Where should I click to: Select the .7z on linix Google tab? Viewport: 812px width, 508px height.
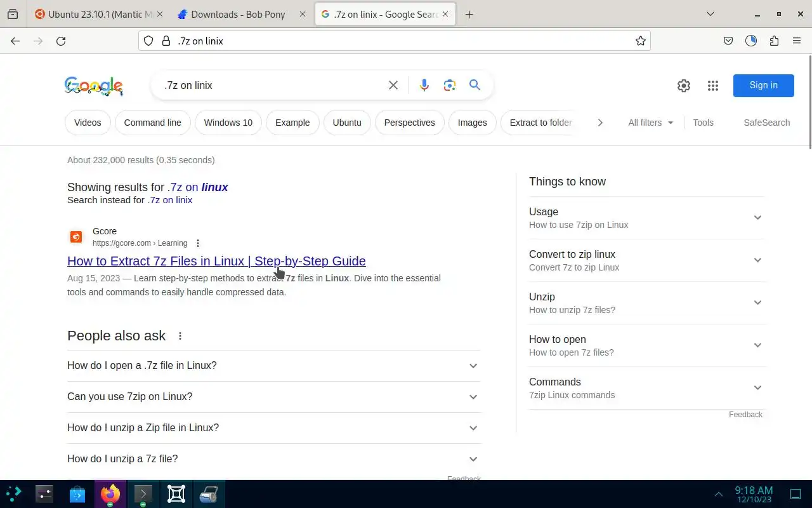pyautogui.click(x=386, y=14)
